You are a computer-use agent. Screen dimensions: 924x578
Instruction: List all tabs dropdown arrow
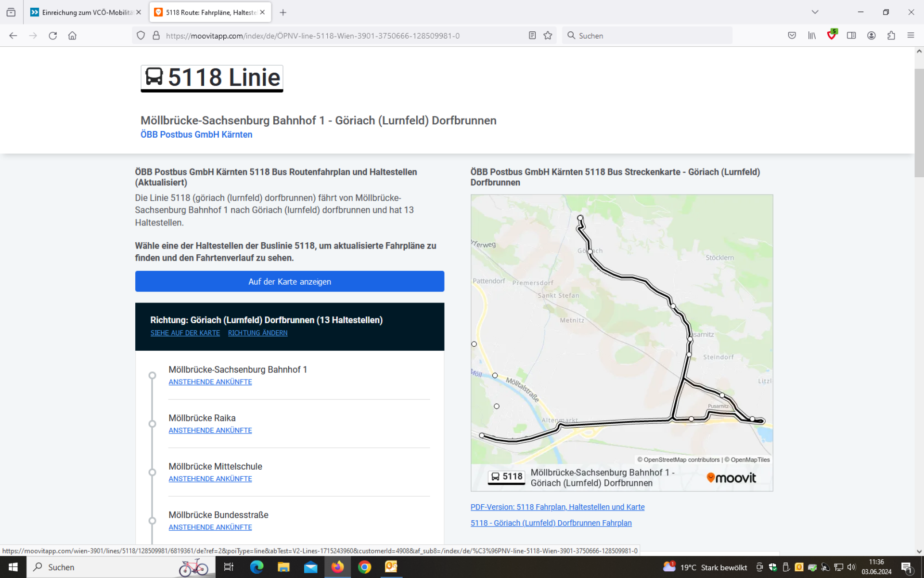[815, 12]
